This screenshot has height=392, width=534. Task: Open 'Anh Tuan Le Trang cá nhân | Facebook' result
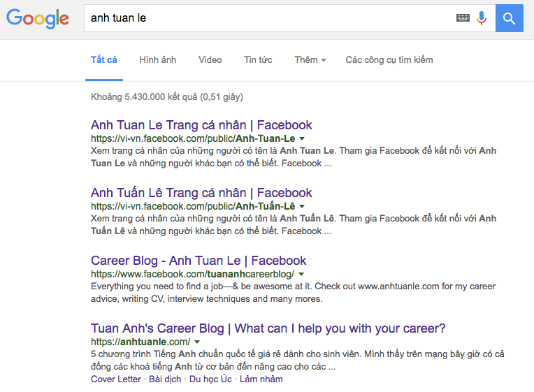[201, 125]
